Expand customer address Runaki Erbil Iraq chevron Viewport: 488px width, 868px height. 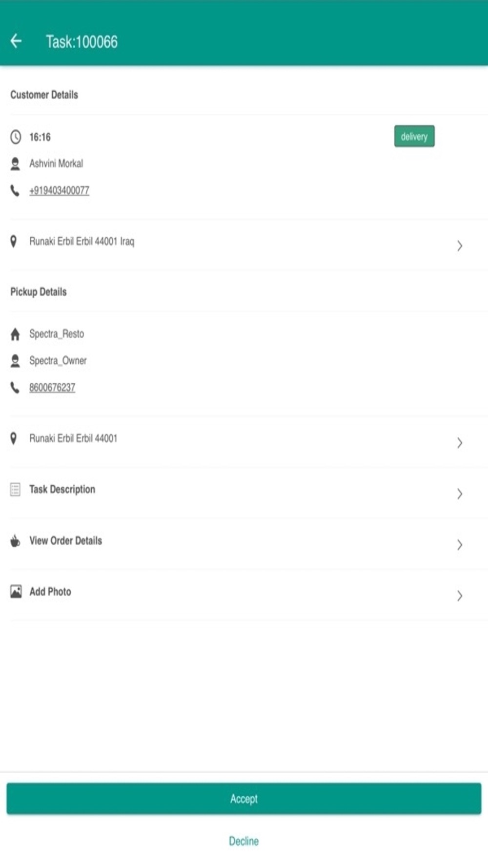point(459,246)
